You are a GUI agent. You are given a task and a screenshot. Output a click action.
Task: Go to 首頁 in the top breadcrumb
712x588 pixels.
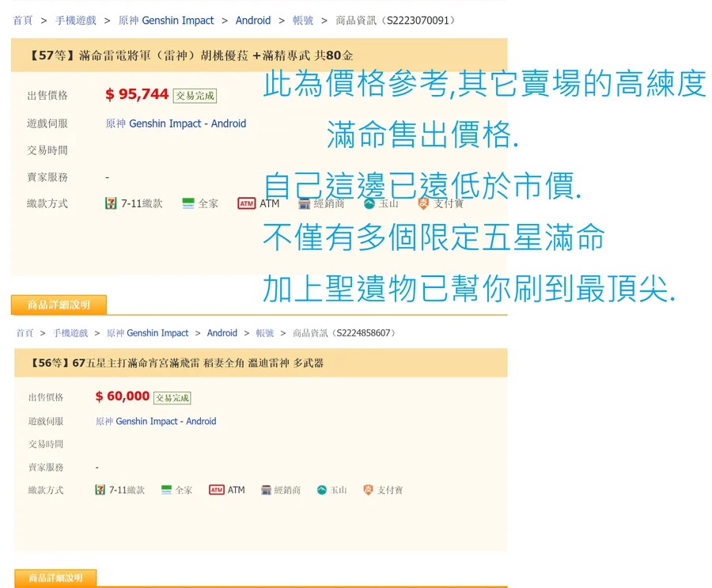[23, 21]
